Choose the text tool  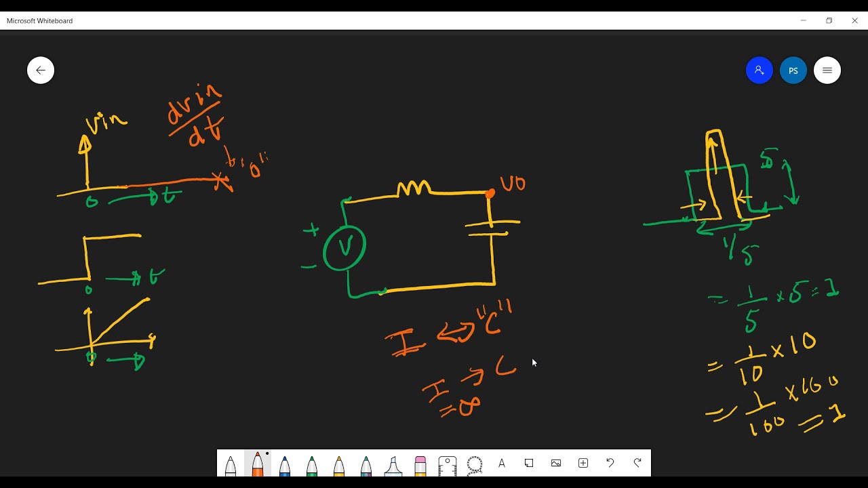pos(502,464)
